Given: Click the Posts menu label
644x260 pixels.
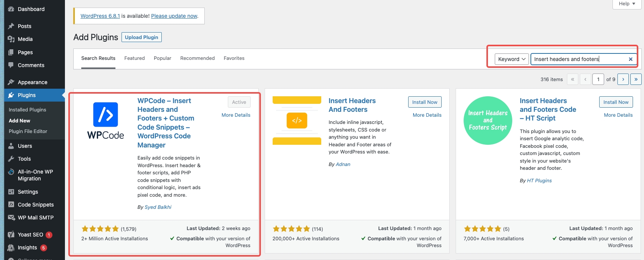Looking at the screenshot, I should pyautogui.click(x=25, y=26).
